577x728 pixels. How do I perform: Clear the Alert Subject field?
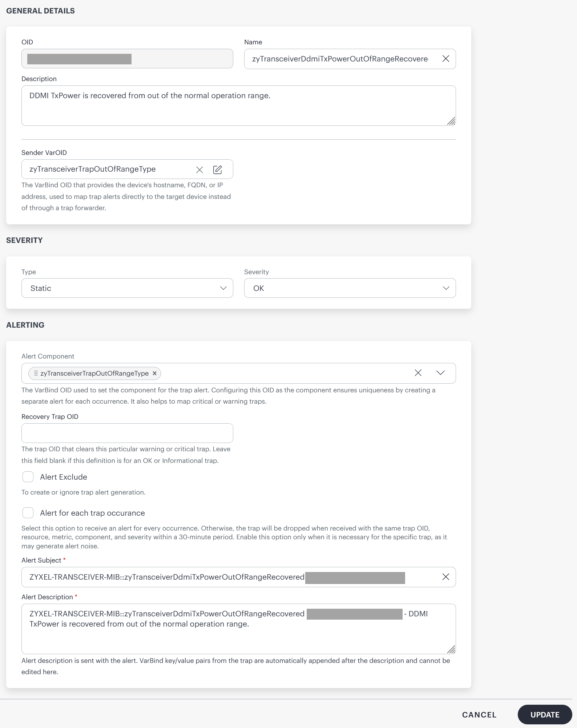pyautogui.click(x=445, y=577)
